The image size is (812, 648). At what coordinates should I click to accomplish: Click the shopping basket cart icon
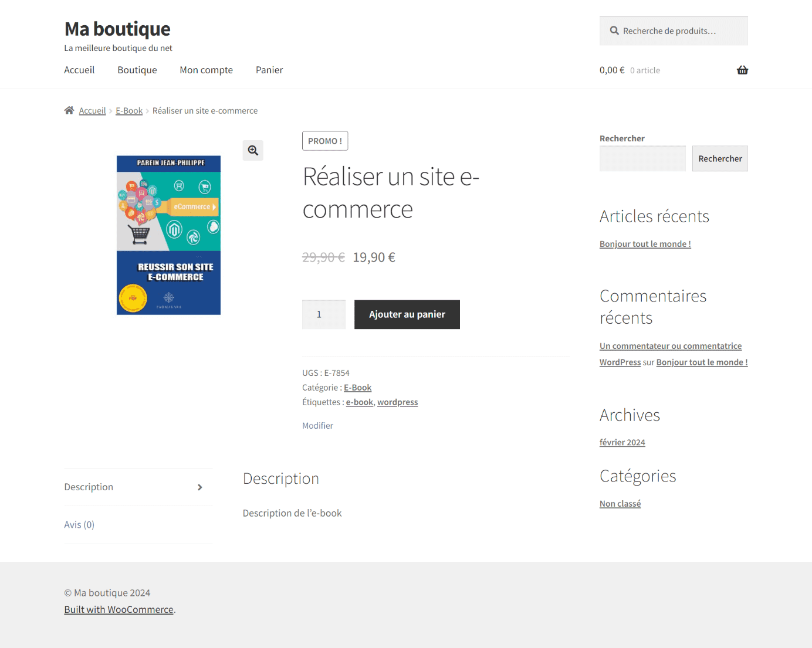pyautogui.click(x=742, y=70)
